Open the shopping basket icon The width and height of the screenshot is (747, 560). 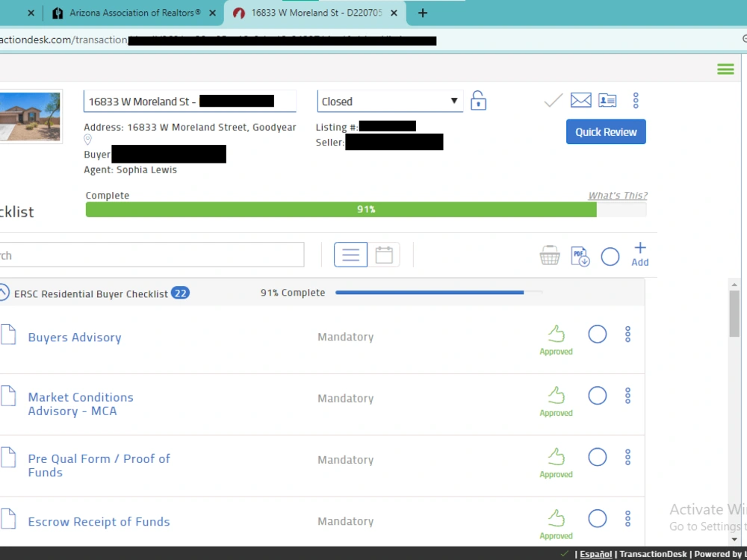pyautogui.click(x=550, y=255)
